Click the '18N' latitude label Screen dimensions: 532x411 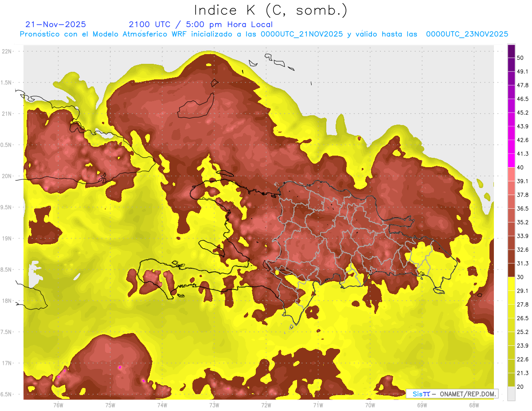[6, 301]
